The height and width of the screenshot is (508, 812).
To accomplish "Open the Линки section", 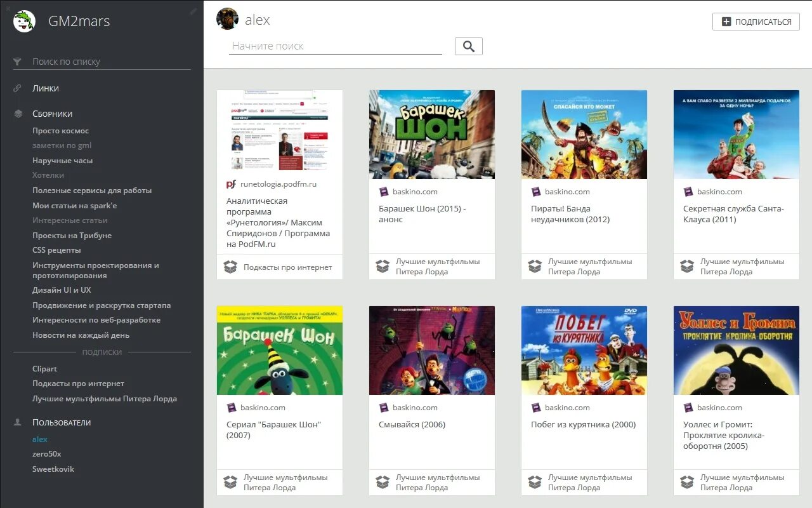I will click(x=46, y=88).
